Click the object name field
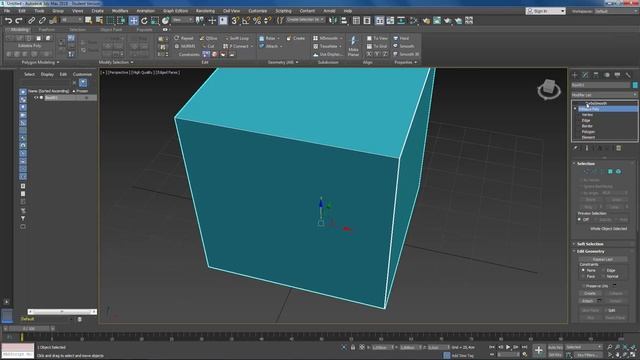Image resolution: width=640 pixels, height=360 pixels. pos(601,85)
